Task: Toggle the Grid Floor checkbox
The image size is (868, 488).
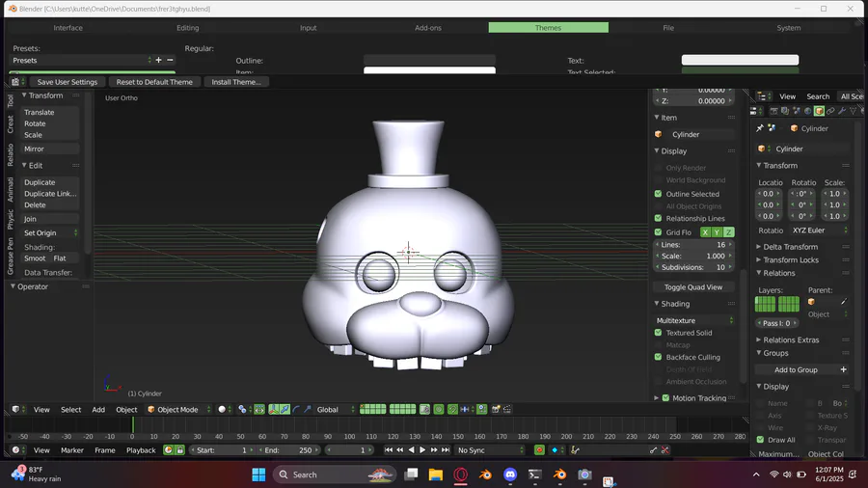Action: (658, 232)
